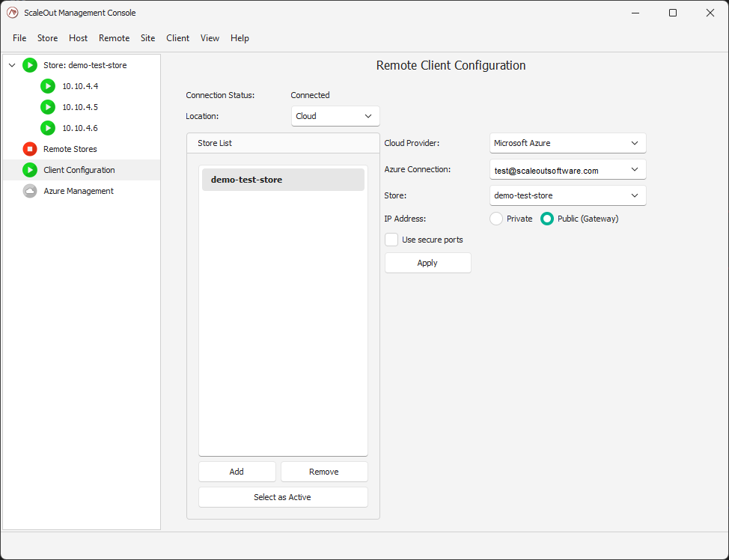Screen dimensions: 729x560
Task: Click the Connection Status label
Action: coord(220,95)
